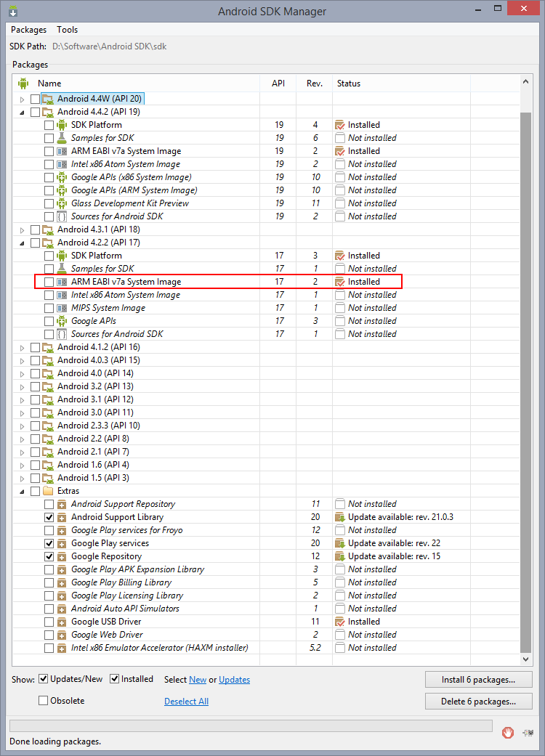Collapse the Android 4.4.2 (API 19) node

(22, 113)
